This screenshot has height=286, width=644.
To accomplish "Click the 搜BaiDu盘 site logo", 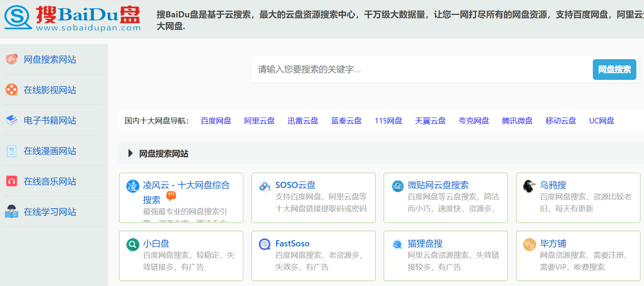I will pos(72,18).
